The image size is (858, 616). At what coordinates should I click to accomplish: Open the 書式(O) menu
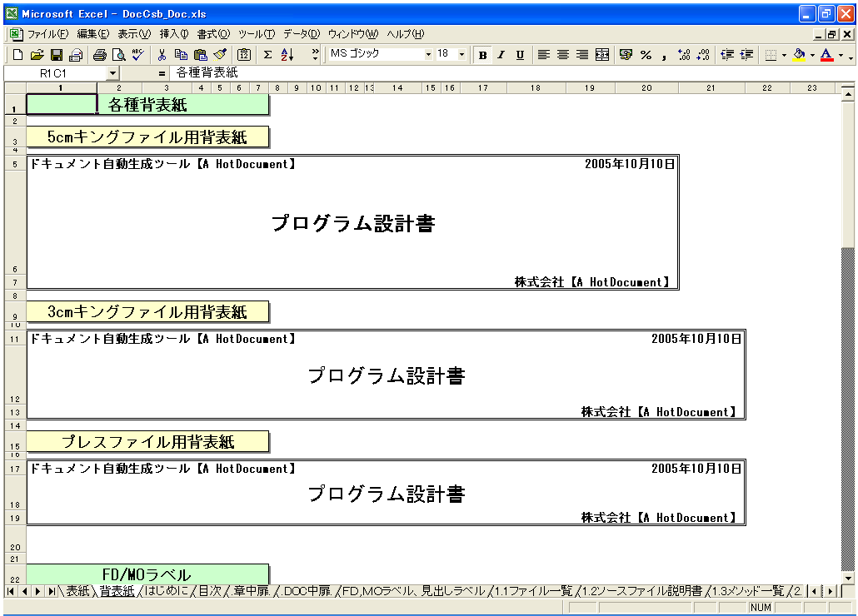click(x=213, y=34)
